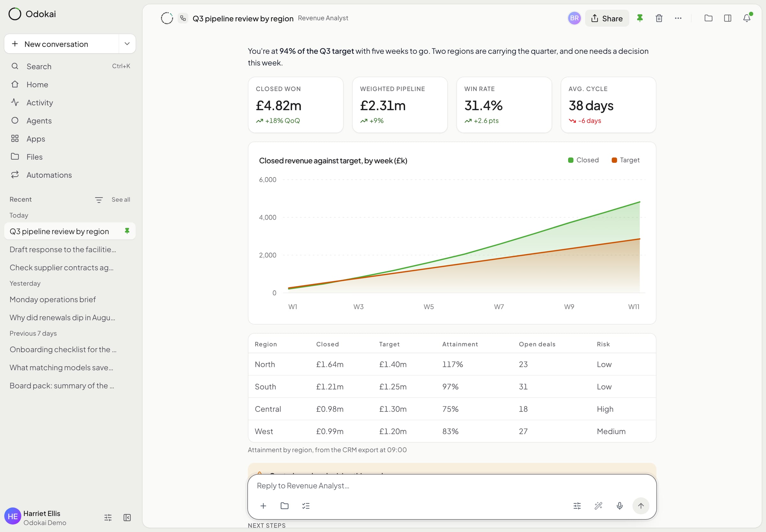
Task: Collapse the sidebar with the panel icon
Action: tap(127, 517)
